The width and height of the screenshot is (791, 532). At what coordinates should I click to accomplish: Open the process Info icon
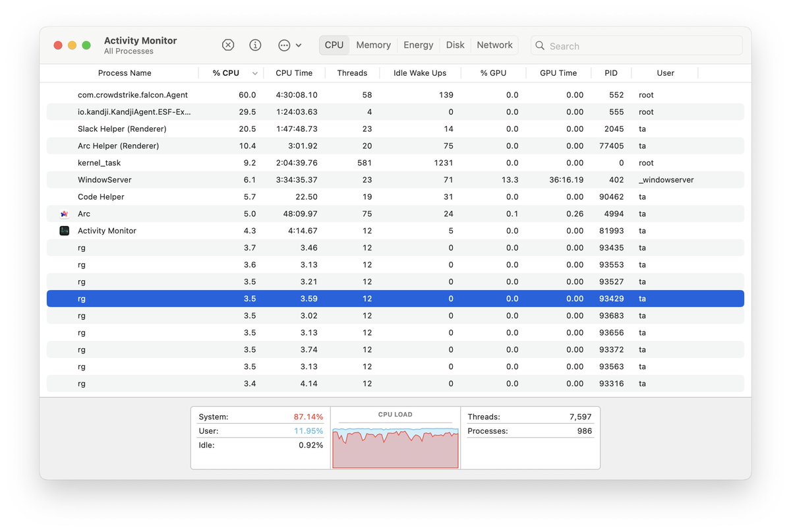point(255,45)
